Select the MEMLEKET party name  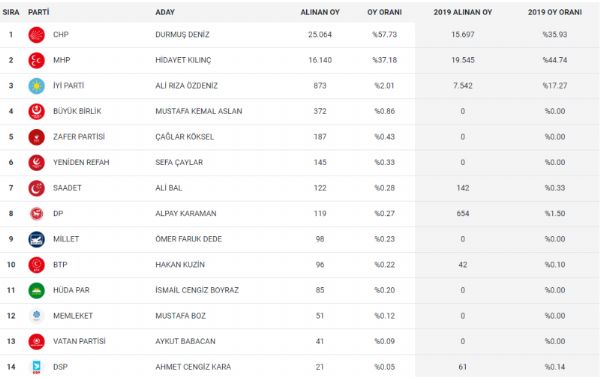coord(73,316)
